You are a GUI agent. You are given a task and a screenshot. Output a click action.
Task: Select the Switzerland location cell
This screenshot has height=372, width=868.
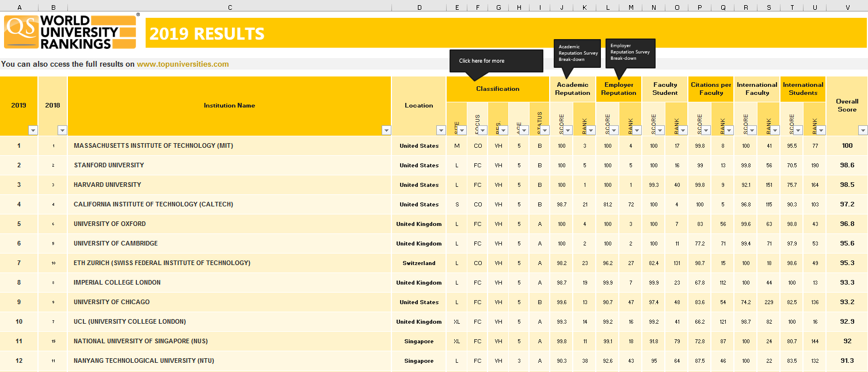[x=419, y=263]
